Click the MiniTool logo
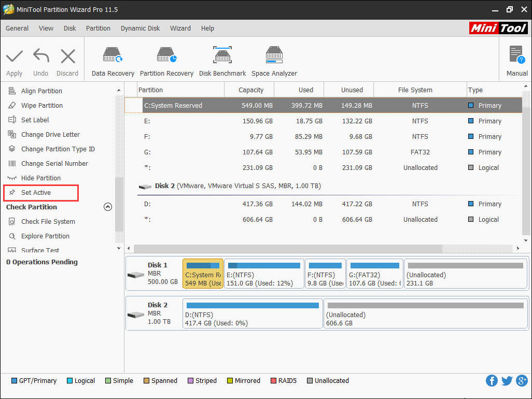 (498, 28)
